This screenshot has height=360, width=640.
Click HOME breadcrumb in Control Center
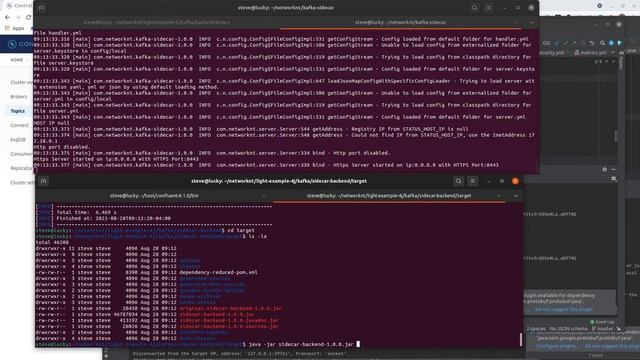pyautogui.click(x=17, y=60)
